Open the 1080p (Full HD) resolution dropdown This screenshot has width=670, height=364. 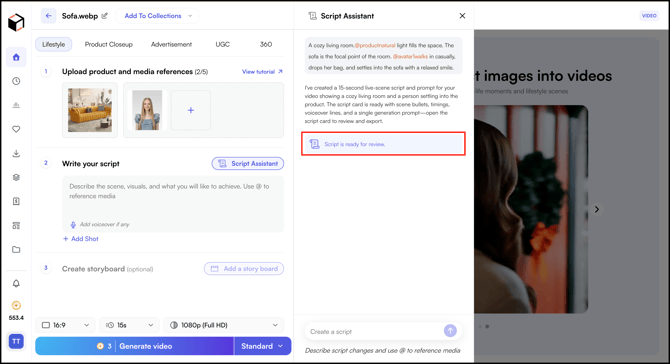[223, 325]
